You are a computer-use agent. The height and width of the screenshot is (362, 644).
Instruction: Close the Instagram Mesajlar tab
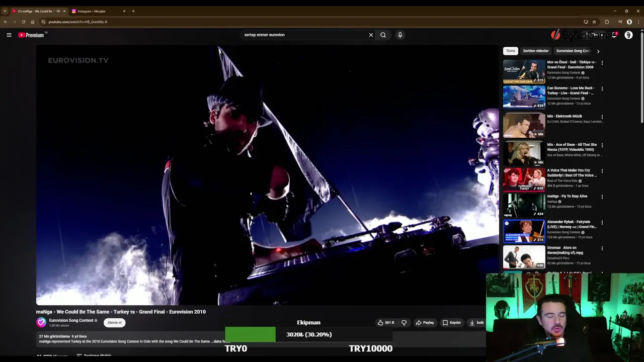[x=124, y=11]
